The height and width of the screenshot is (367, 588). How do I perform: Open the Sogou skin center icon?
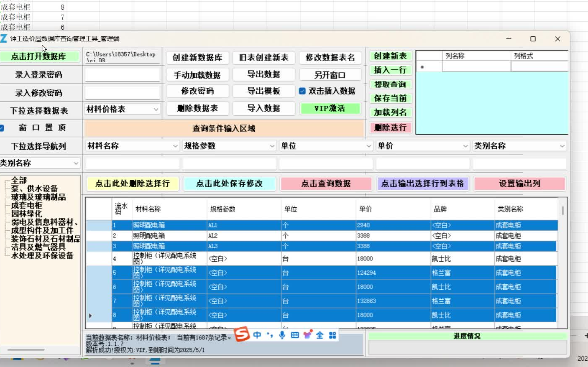(x=307, y=335)
